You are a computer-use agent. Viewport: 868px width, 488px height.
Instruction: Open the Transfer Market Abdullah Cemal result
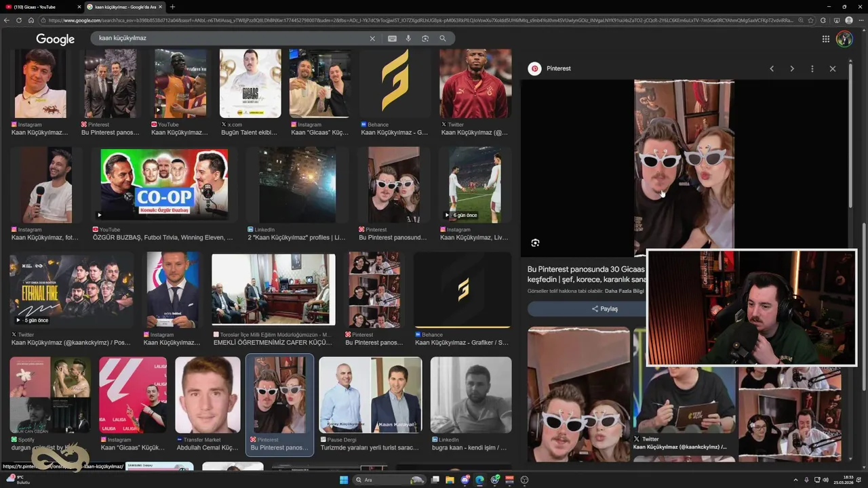[208, 395]
